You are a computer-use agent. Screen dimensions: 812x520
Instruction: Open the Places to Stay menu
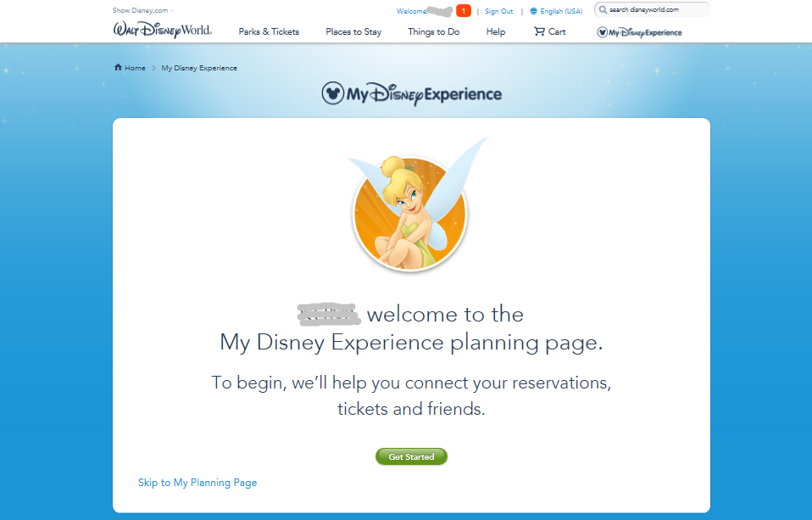(x=353, y=31)
